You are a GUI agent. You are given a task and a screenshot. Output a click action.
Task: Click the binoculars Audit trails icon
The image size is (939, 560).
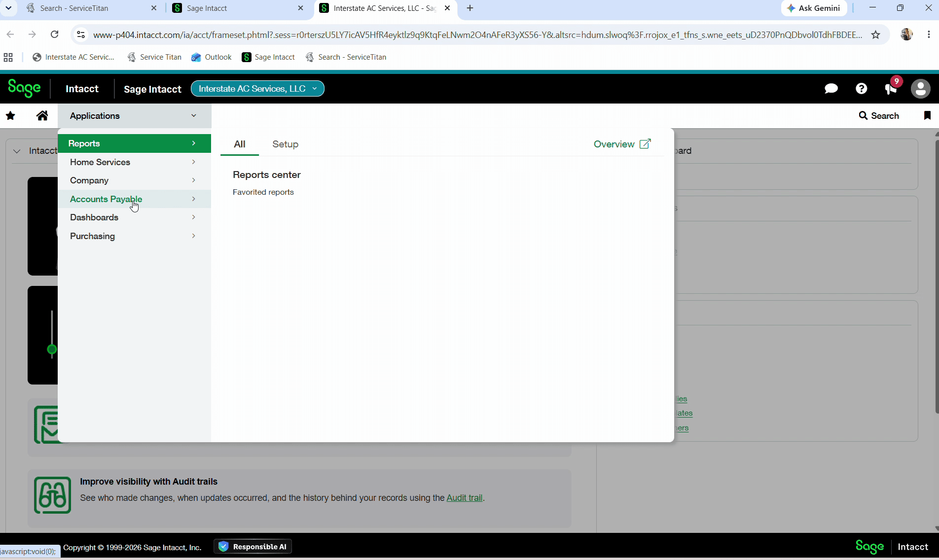coord(52,495)
